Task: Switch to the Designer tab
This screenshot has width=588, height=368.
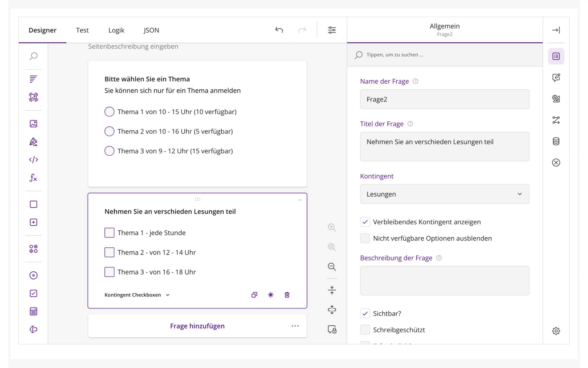Action: pos(42,30)
